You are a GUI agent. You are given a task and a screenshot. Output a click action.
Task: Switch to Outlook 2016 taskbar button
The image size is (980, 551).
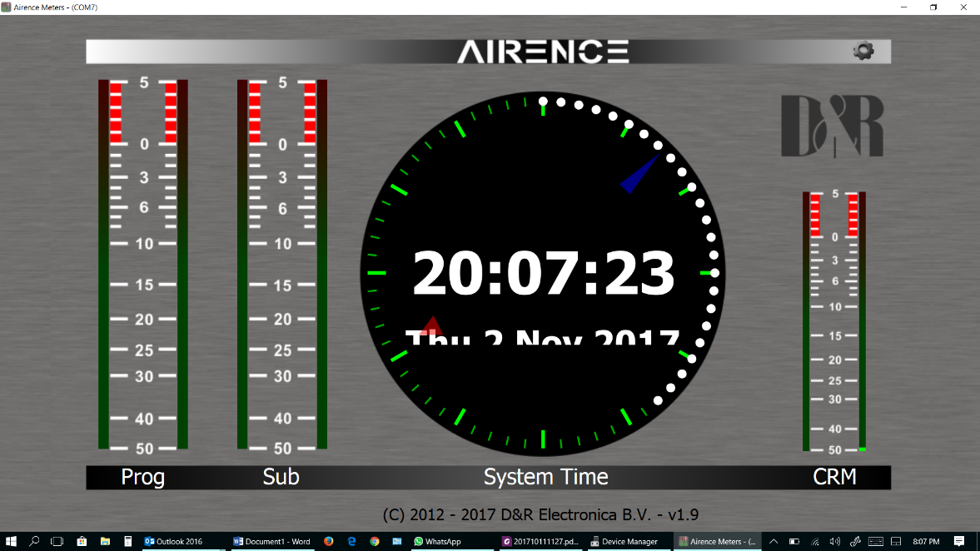pos(174,541)
